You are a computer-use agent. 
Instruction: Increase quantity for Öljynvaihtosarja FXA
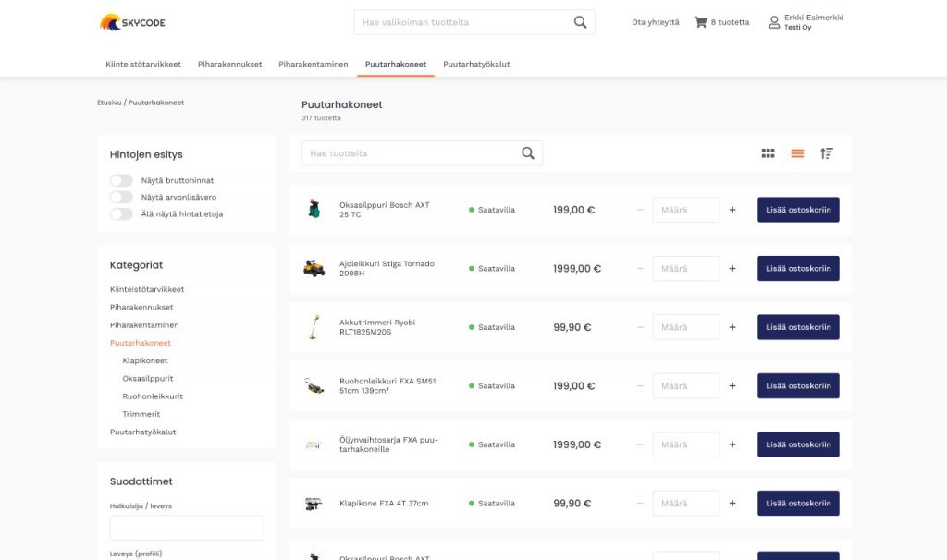coord(732,444)
